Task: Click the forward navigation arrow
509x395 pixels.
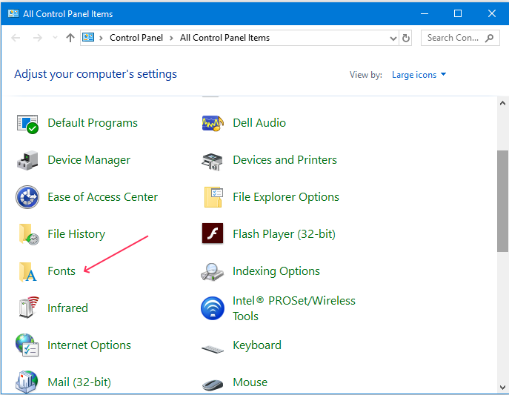Action: (x=37, y=38)
